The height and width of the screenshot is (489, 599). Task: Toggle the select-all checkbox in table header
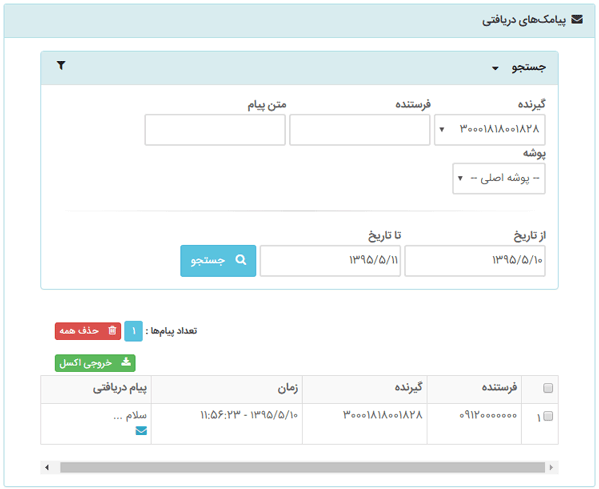(x=548, y=388)
